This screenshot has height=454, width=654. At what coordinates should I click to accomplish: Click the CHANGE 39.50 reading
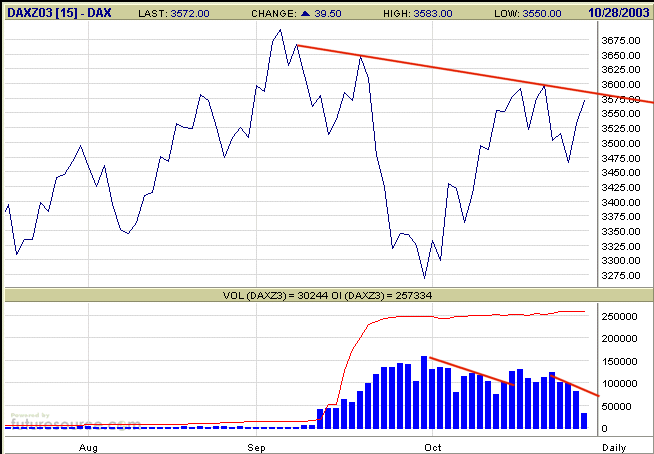(296, 13)
